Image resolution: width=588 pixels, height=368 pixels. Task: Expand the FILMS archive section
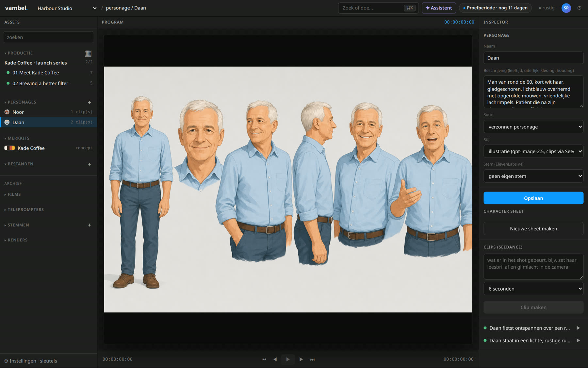tap(13, 194)
